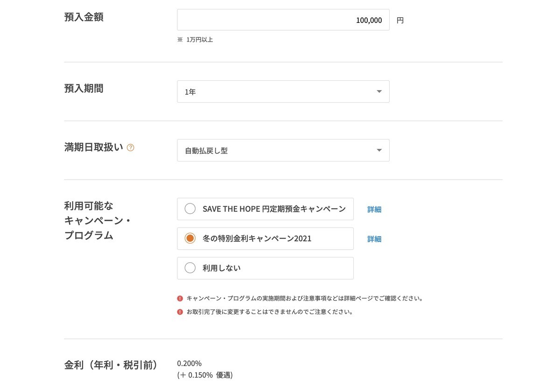
Task: Click the second red warning icon
Action: coord(179,311)
